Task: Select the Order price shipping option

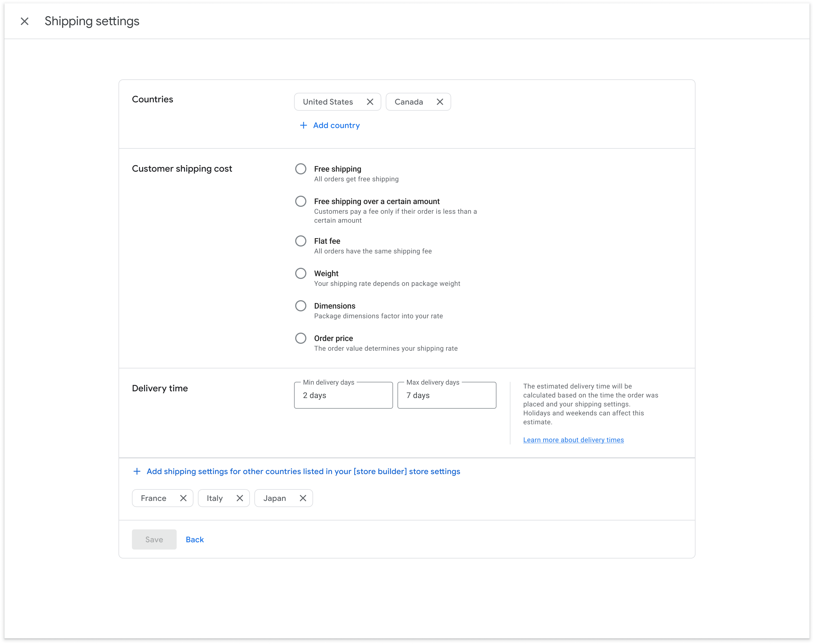Action: pyautogui.click(x=300, y=338)
